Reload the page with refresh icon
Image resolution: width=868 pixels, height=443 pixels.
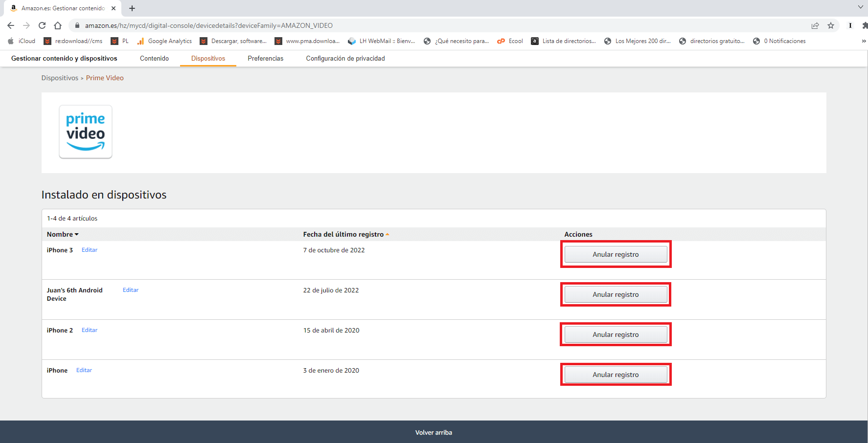coord(42,25)
